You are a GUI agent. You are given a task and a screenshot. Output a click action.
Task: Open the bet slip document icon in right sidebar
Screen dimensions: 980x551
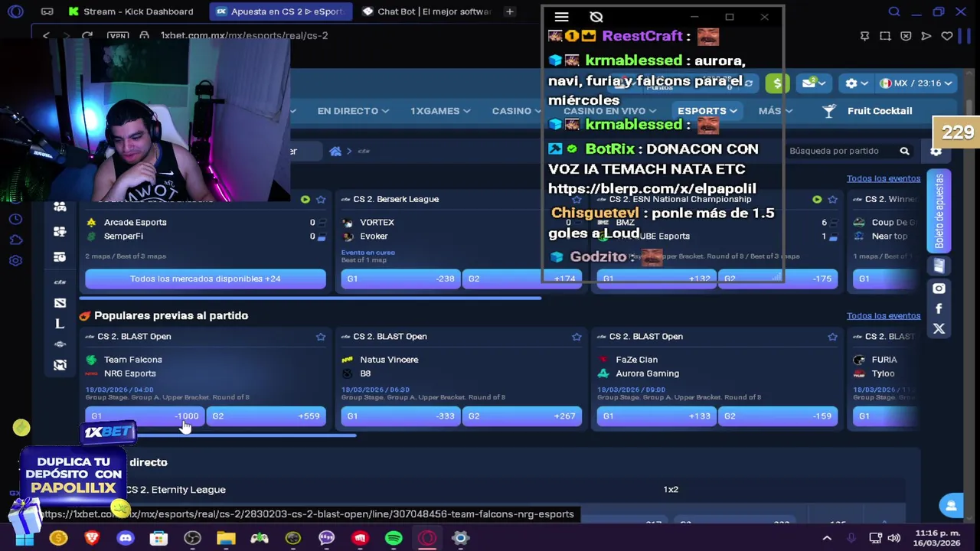click(x=939, y=266)
